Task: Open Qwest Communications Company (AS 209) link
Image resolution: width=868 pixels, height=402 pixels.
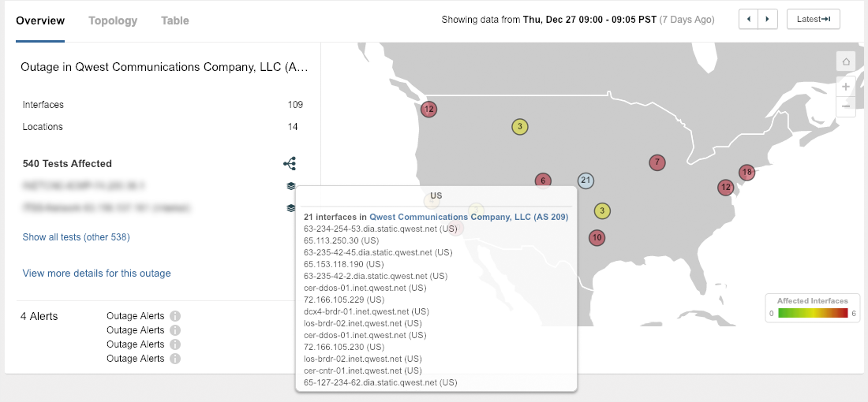Action: coord(468,217)
